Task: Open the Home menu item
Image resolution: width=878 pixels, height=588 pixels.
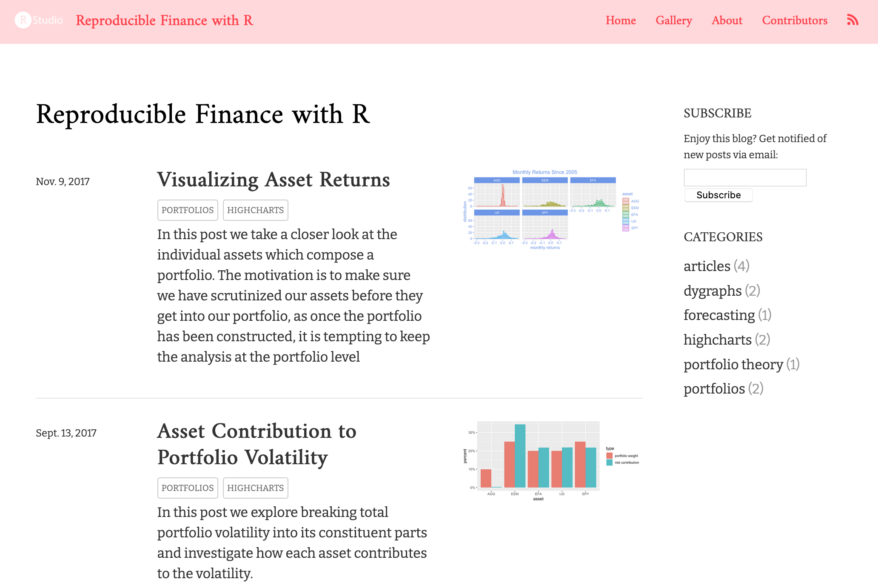Action: 621,20
